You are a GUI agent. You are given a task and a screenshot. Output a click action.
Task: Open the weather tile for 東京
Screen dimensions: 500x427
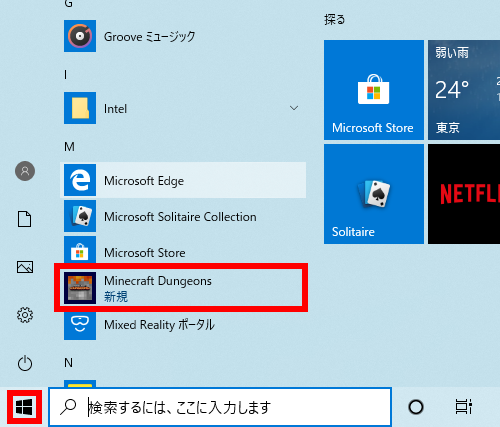coord(464,90)
